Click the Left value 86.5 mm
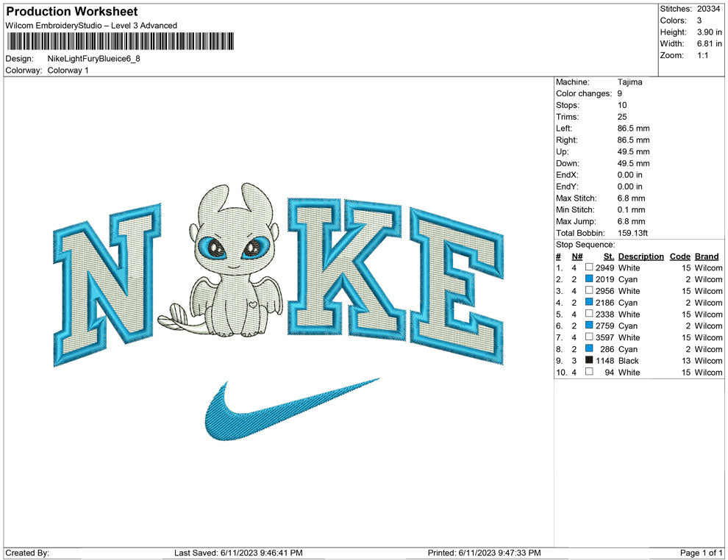The height and width of the screenshot is (560, 728). pos(633,129)
